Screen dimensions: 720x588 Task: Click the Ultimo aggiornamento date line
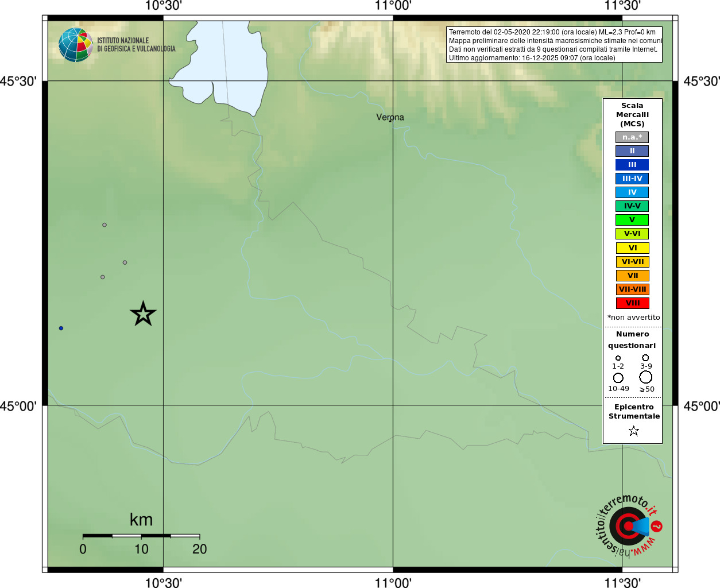pyautogui.click(x=532, y=58)
